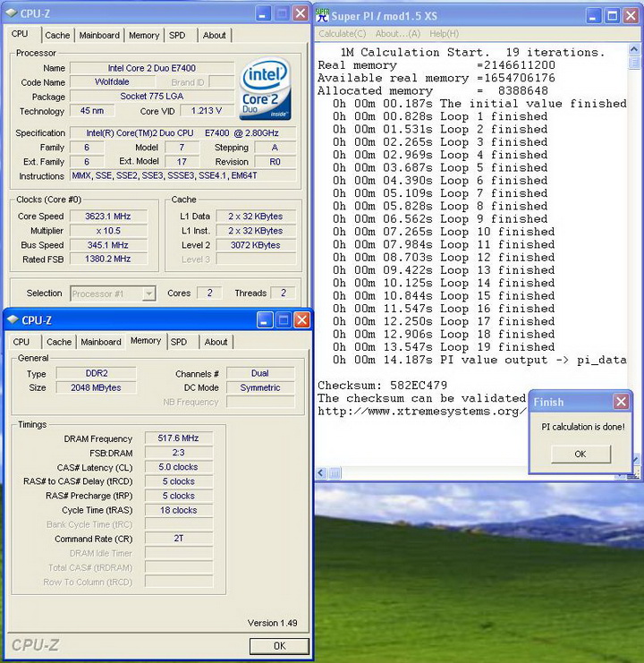
Task: Close the CPU-Z Memory window
Action: point(301,320)
